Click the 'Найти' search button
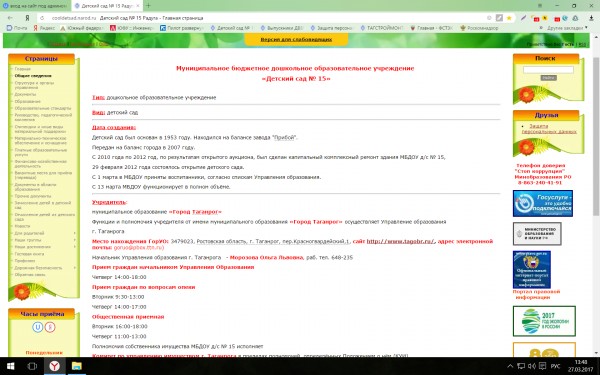 point(548,78)
